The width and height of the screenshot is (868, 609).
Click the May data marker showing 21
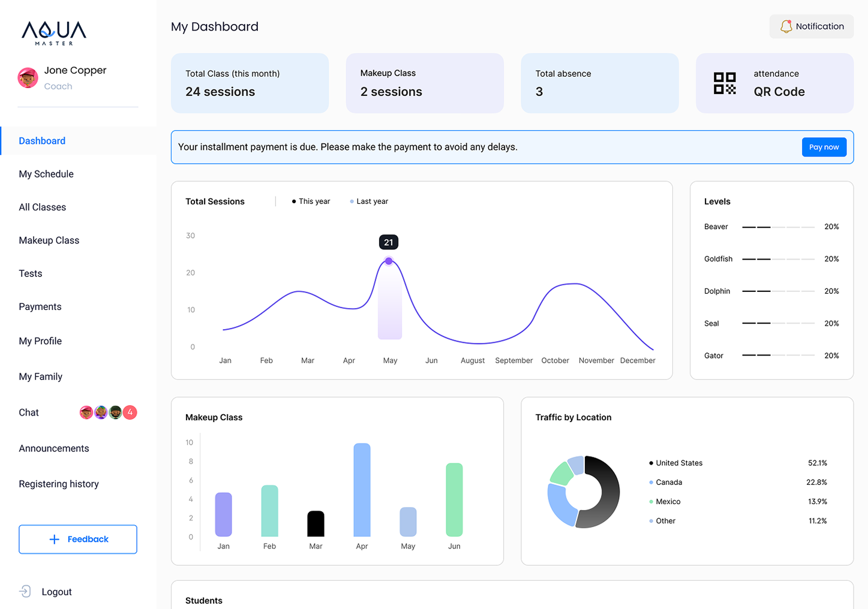(x=389, y=261)
